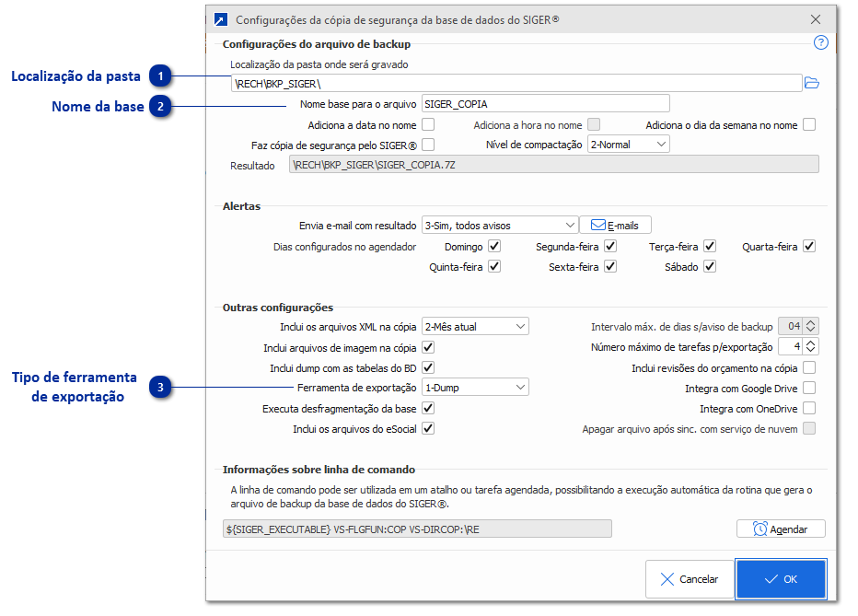858x616 pixels.
Task: Click the folder browse icon for backup location
Action: click(x=811, y=83)
